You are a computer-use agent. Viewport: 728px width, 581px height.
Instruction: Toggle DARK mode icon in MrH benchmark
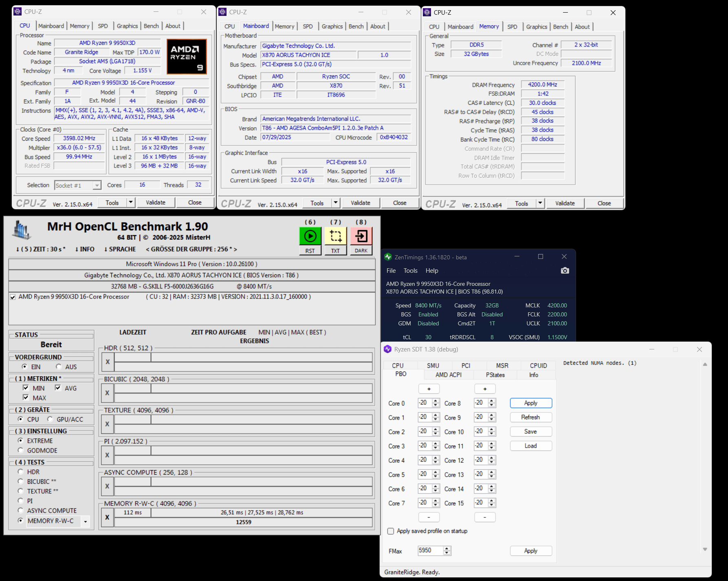[x=361, y=236]
